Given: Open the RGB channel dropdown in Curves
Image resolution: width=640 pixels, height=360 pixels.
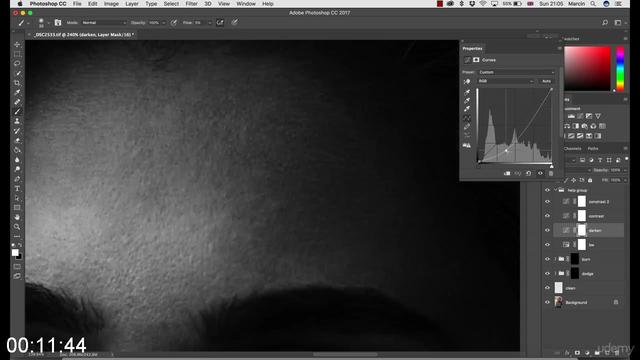Looking at the screenshot, I should pyautogui.click(x=505, y=81).
